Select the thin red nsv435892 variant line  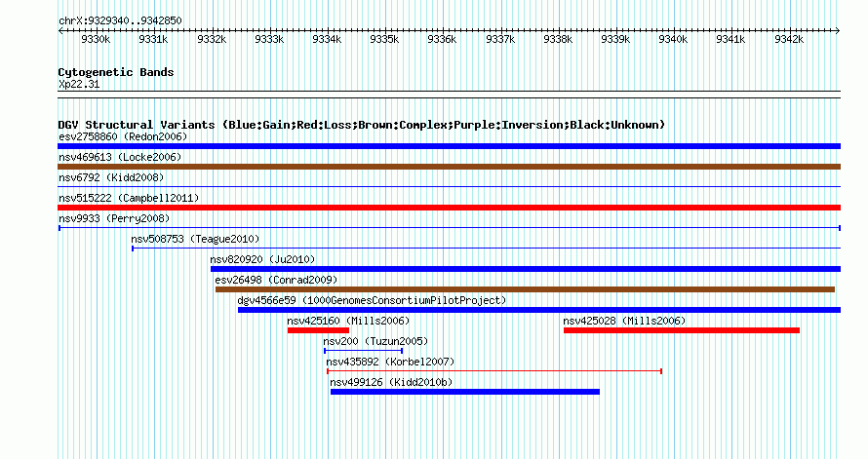pyautogui.click(x=494, y=371)
